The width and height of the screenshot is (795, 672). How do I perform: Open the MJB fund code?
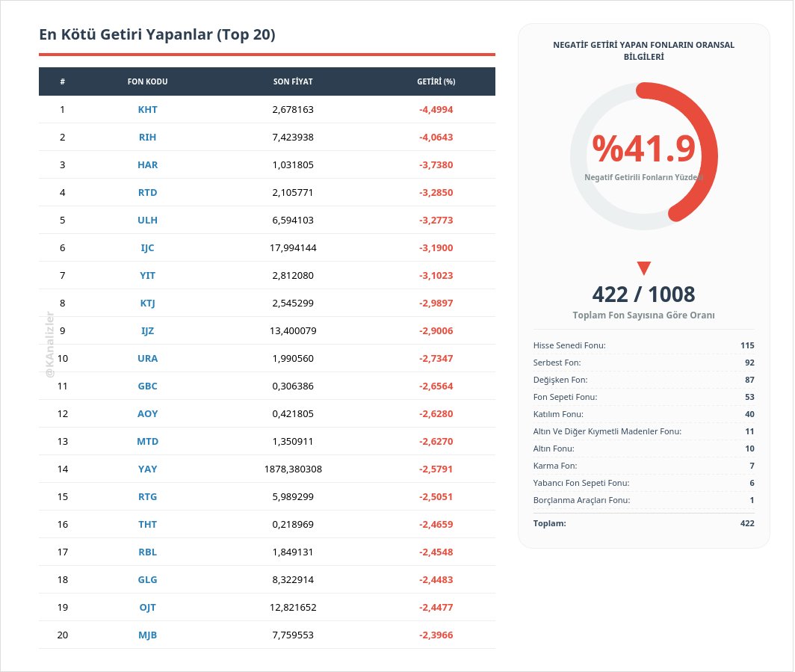[147, 635]
